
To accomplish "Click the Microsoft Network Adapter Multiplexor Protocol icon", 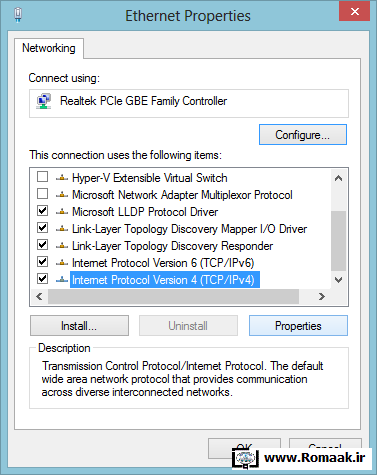I will (x=62, y=195).
